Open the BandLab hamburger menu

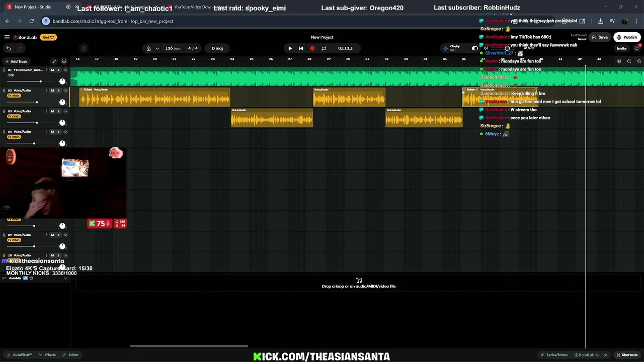(x=7, y=37)
